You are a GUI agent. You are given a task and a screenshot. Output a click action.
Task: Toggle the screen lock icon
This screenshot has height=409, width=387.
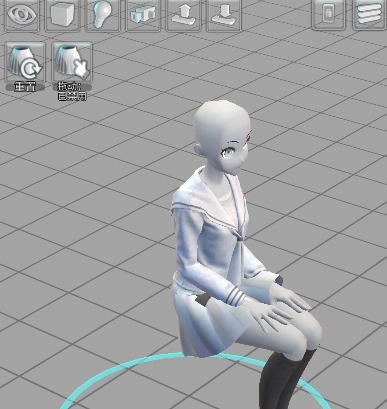329,14
